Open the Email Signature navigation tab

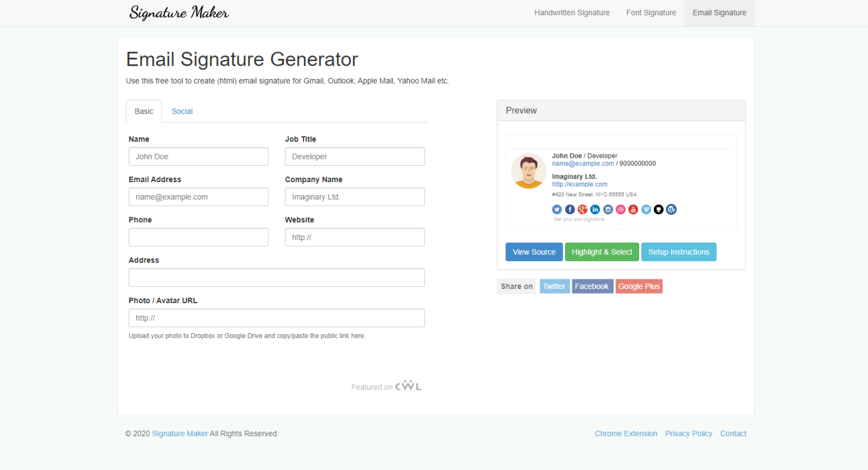719,12
